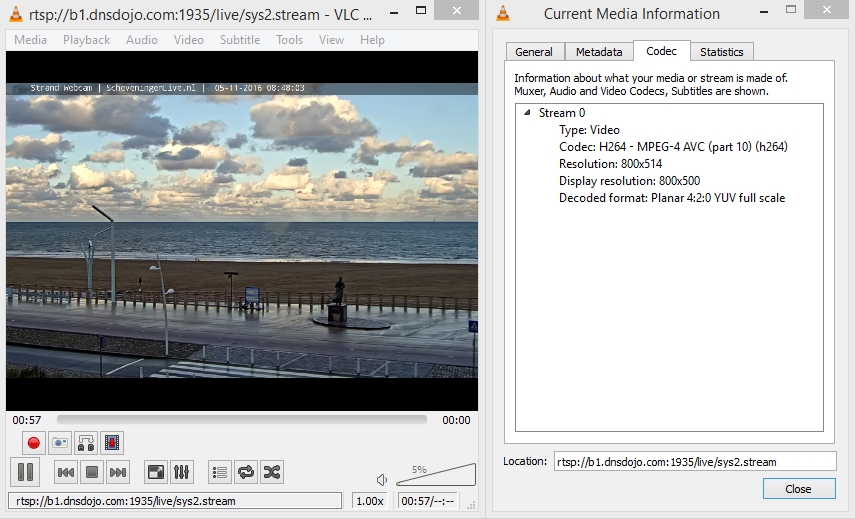Open the Tools menu

[x=289, y=40]
